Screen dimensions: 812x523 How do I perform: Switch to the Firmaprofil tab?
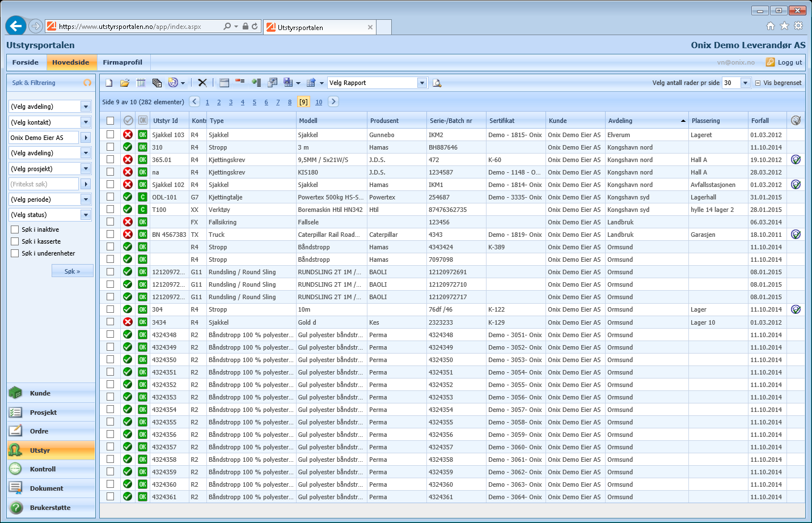[122, 62]
